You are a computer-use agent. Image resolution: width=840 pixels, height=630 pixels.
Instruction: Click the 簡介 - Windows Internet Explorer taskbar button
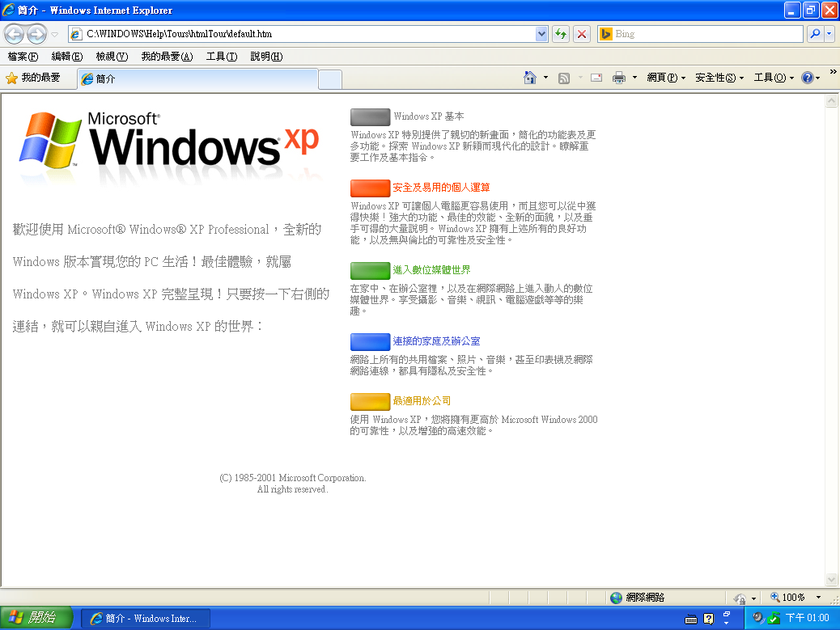(x=145, y=618)
